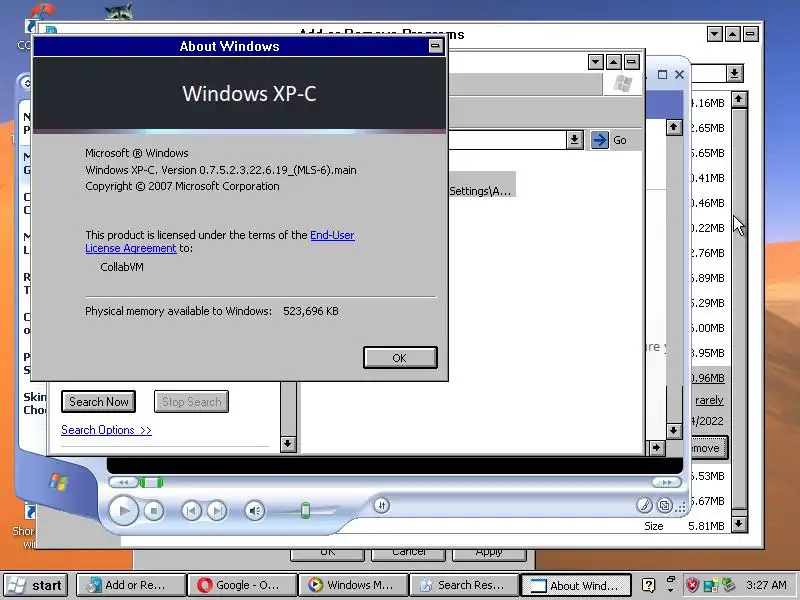Click the 'rarely' usage link
Image resolution: width=800 pixels, height=600 pixels.
pos(709,400)
